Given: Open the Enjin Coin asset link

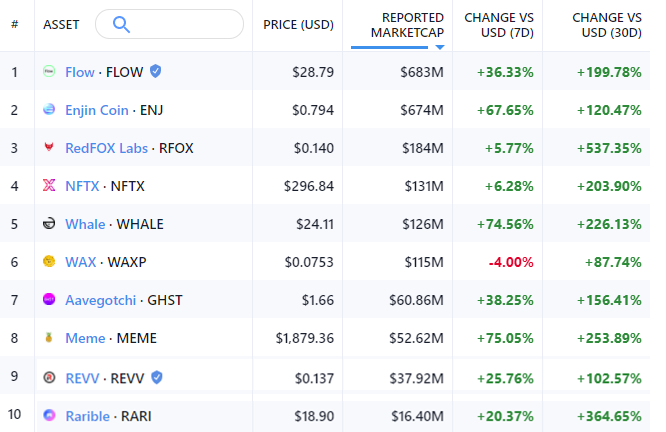Looking at the screenshot, I should (97, 110).
